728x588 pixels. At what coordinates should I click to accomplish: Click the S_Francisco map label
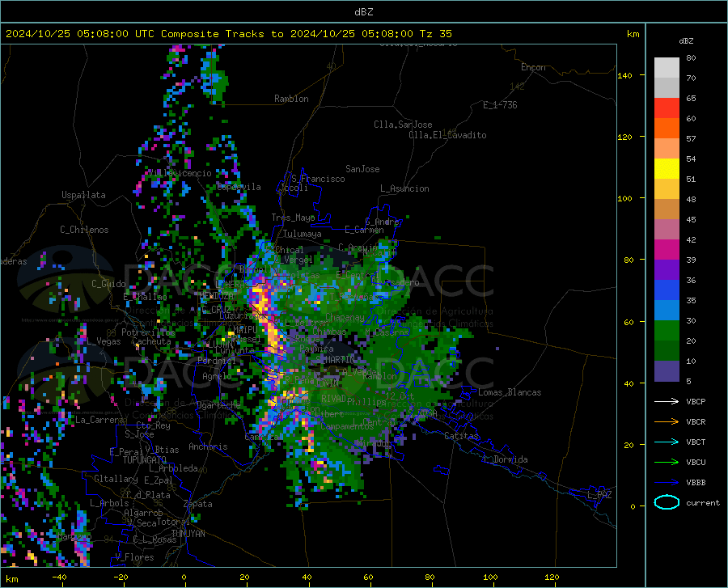[318, 179]
